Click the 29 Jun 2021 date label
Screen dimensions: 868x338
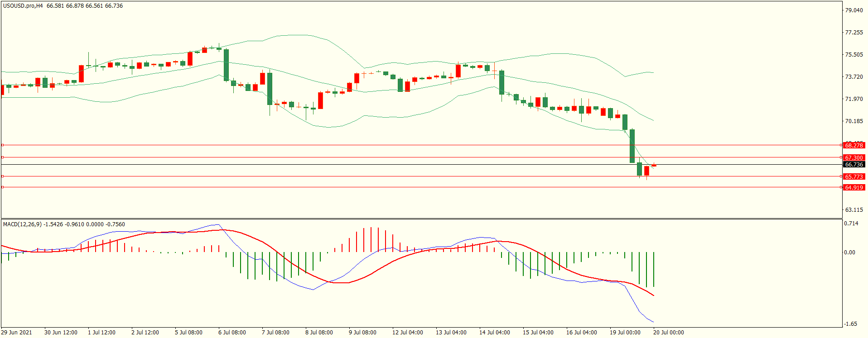click(x=16, y=333)
